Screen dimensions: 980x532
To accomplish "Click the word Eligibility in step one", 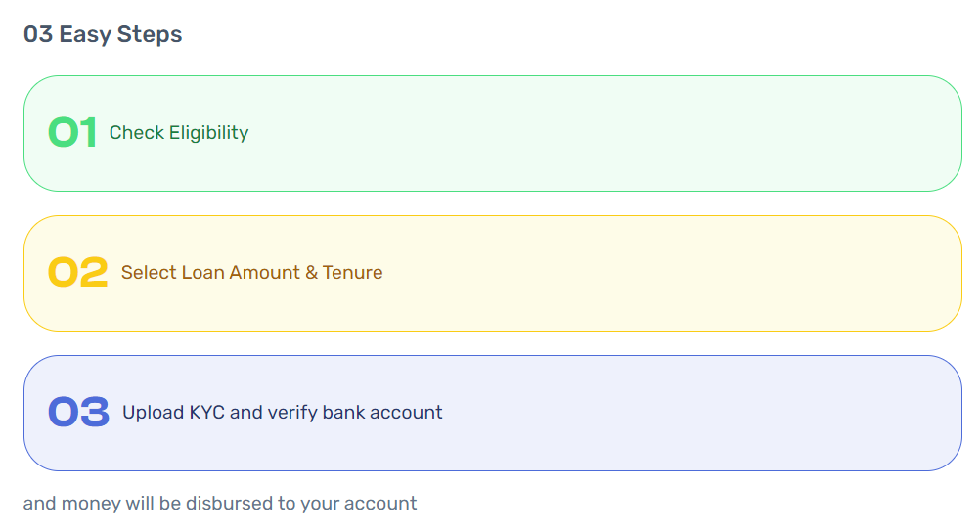I will pyautogui.click(x=208, y=133).
